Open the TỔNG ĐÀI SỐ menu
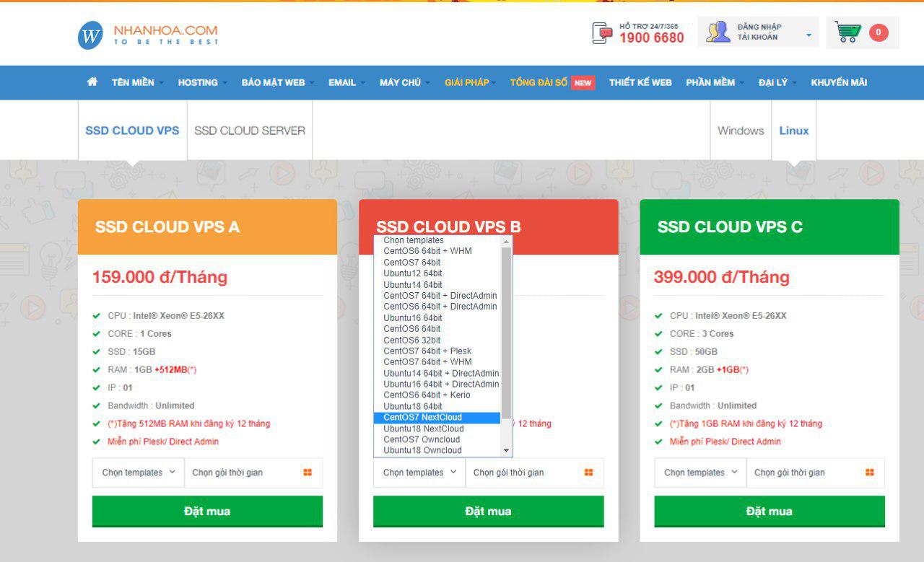The image size is (924, 562). [x=539, y=82]
